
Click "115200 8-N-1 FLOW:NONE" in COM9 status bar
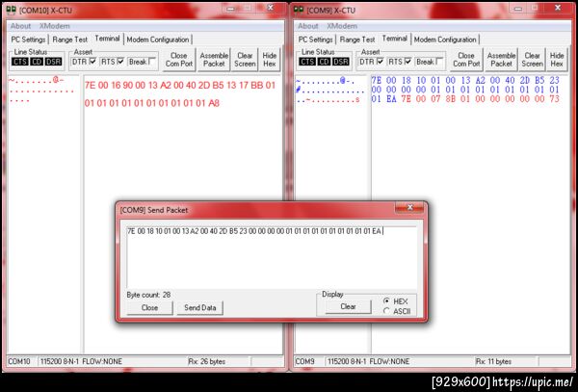pos(368,361)
